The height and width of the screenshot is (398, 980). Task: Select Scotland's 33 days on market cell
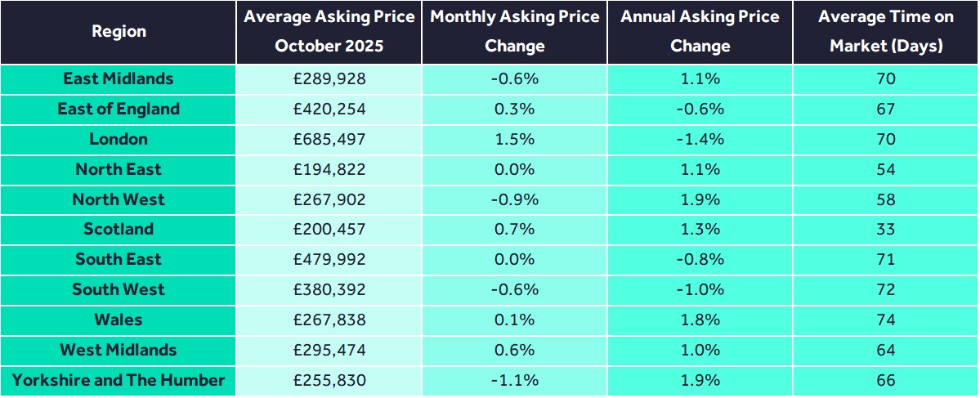(x=886, y=230)
